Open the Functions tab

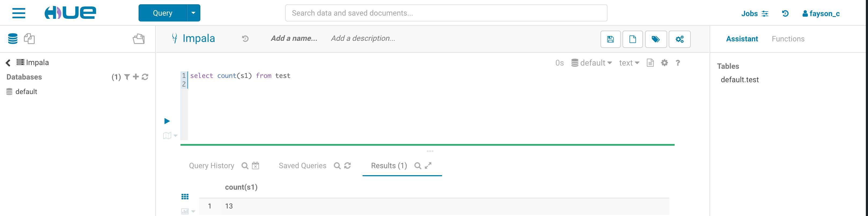788,39
